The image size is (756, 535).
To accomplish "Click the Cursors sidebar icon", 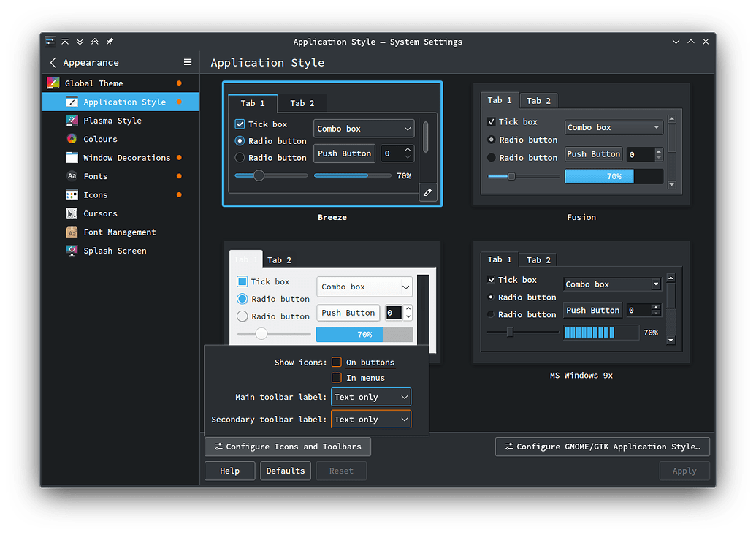I will 71,213.
